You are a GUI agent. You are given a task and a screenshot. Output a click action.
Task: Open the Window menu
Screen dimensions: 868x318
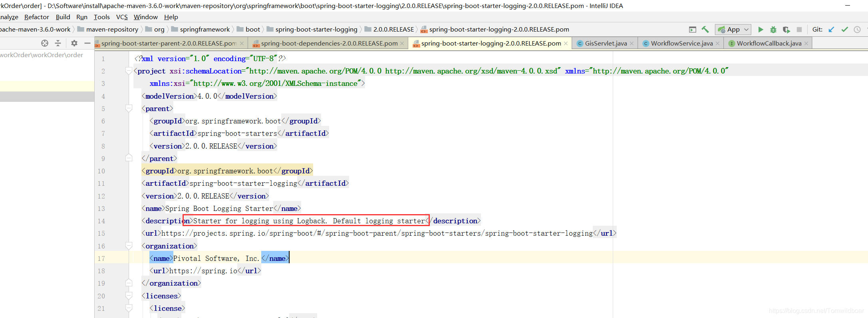146,17
